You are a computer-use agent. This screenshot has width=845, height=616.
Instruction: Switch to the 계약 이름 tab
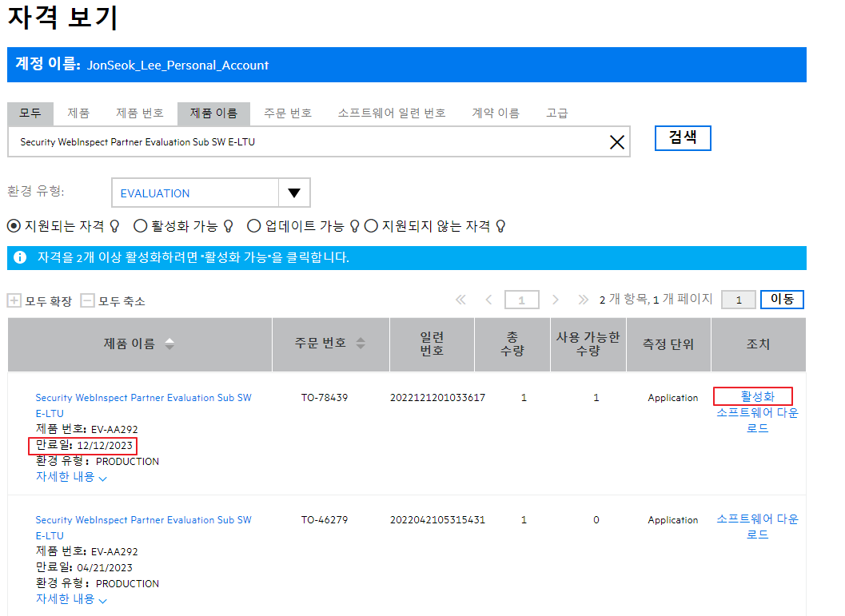click(x=496, y=113)
